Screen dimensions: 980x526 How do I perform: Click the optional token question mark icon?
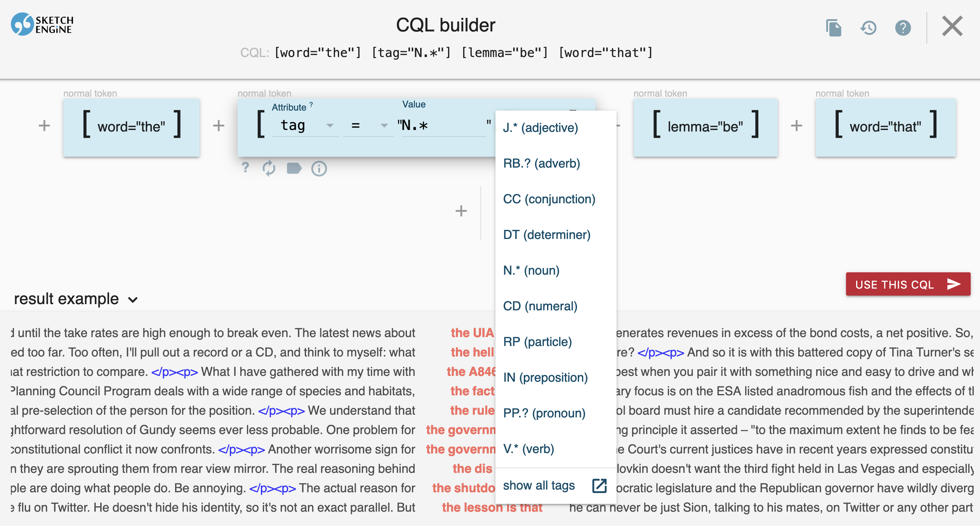pyautogui.click(x=245, y=168)
